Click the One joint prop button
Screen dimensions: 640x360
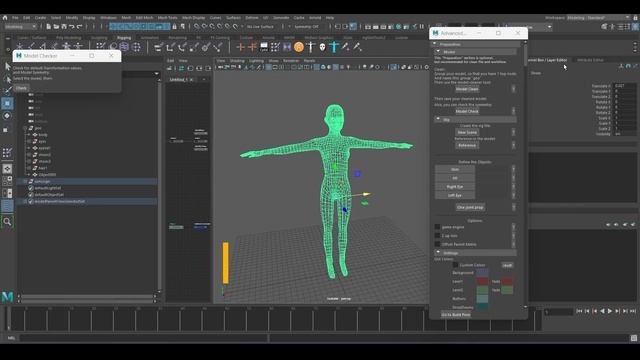coord(470,207)
